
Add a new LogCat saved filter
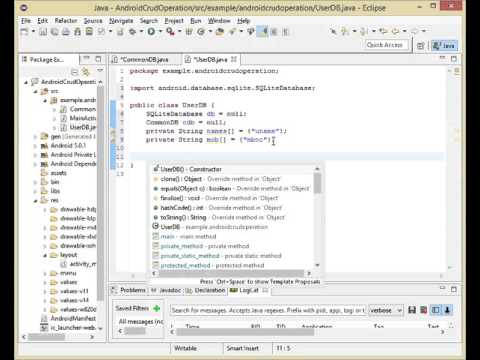point(157,308)
